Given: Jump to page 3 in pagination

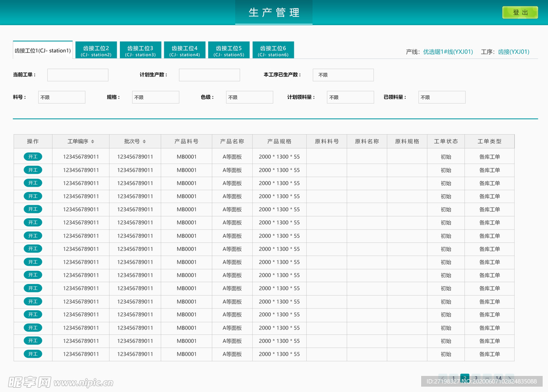Looking at the screenshot, I should [x=476, y=378].
